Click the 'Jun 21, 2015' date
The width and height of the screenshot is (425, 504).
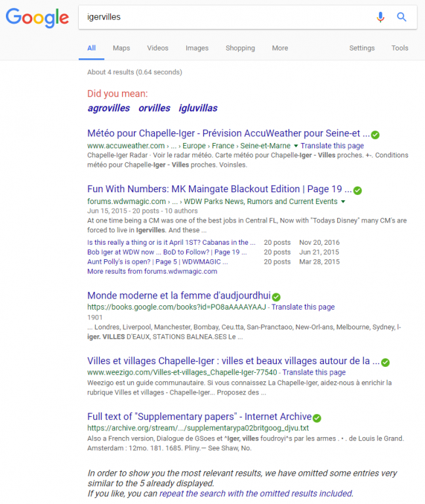[319, 252]
